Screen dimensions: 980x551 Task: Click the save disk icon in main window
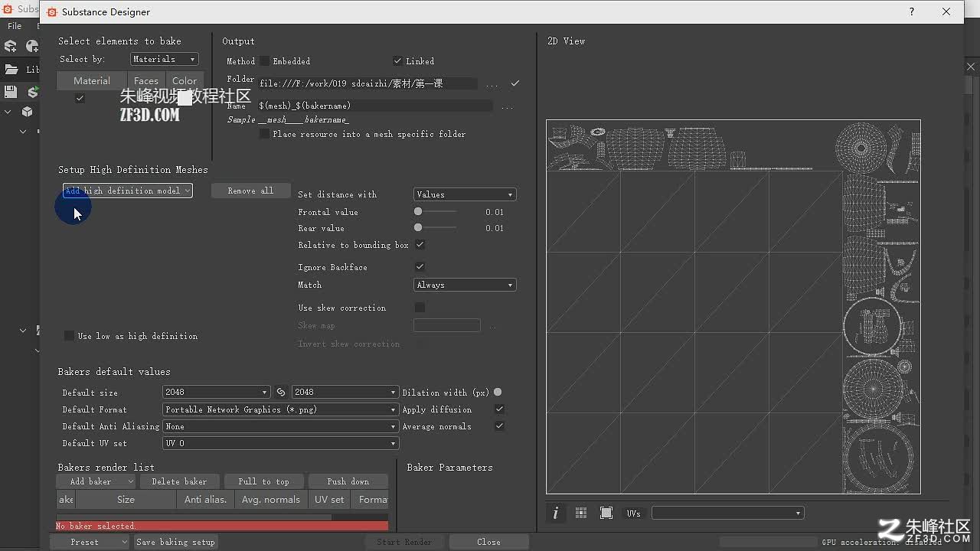11,92
